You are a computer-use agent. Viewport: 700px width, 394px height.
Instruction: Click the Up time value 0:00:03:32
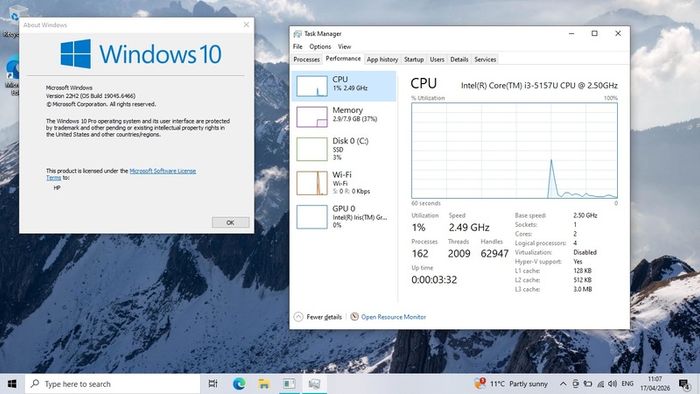pos(434,280)
